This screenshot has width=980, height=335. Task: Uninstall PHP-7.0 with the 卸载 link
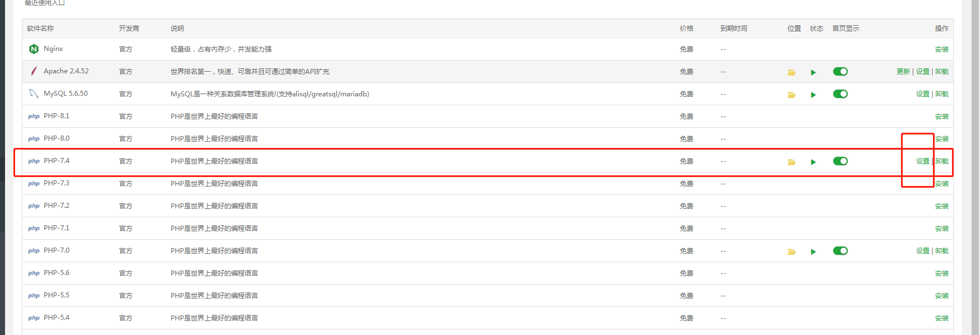click(942, 251)
